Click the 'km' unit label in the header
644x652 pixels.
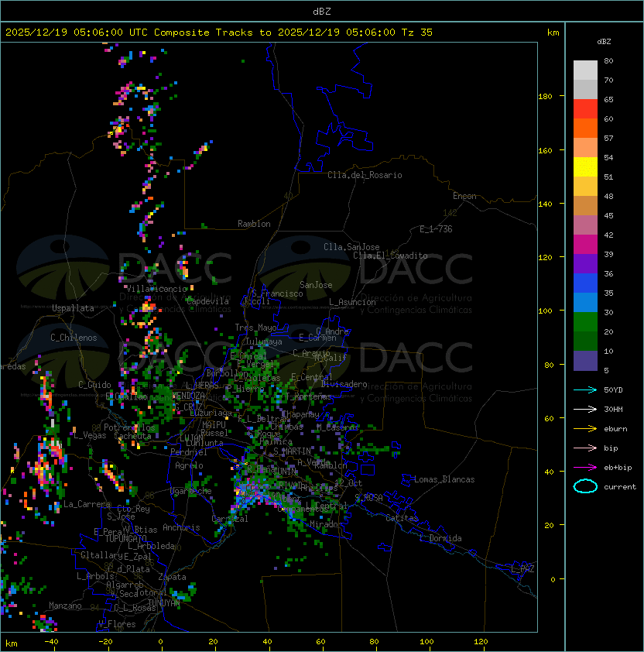[x=553, y=33]
